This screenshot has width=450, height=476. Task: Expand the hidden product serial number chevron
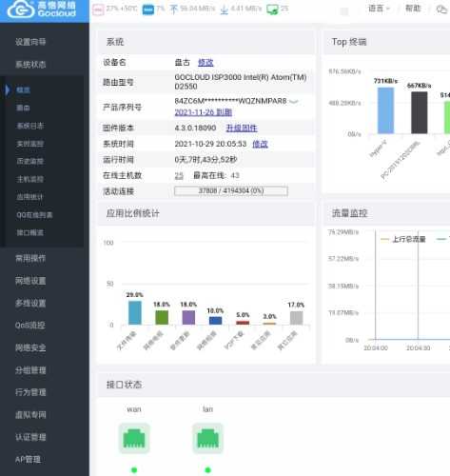[294, 101]
